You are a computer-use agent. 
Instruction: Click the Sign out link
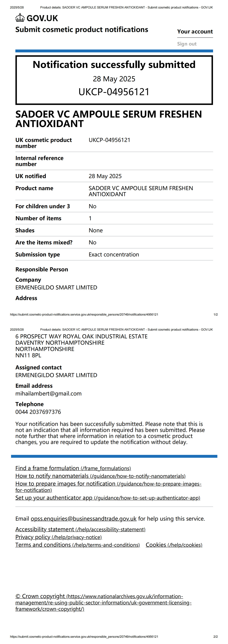tap(187, 44)
